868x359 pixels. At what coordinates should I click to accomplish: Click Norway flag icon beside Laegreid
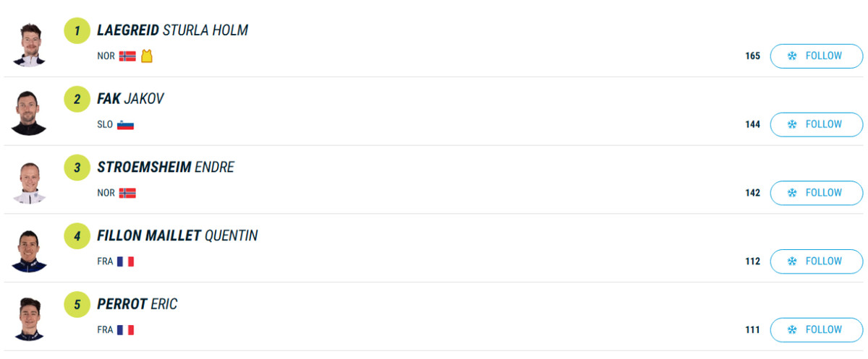[127, 56]
